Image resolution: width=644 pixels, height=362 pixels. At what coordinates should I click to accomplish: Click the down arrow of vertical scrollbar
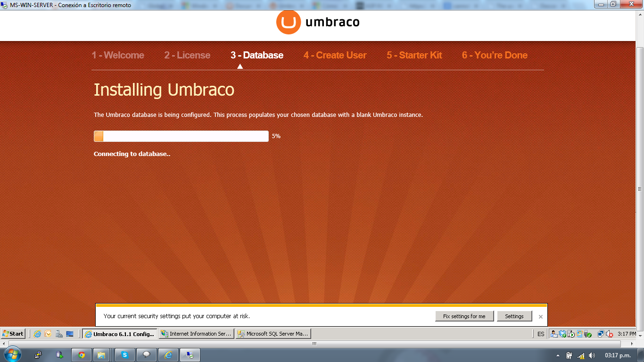pos(640,337)
